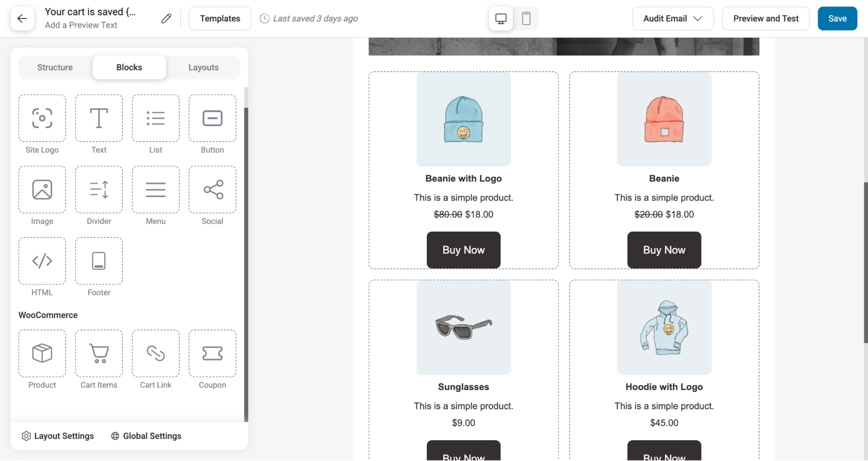868x461 pixels.
Task: Open the Templates button
Action: [x=220, y=18]
